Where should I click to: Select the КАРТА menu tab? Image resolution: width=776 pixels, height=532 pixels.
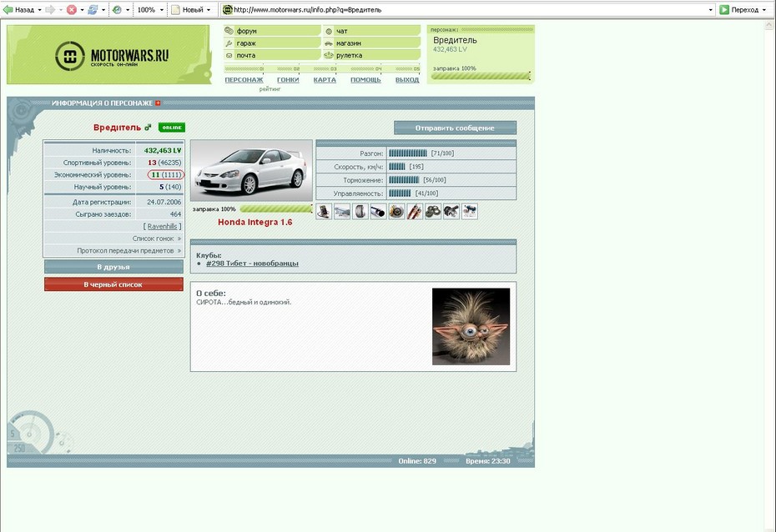click(x=325, y=79)
